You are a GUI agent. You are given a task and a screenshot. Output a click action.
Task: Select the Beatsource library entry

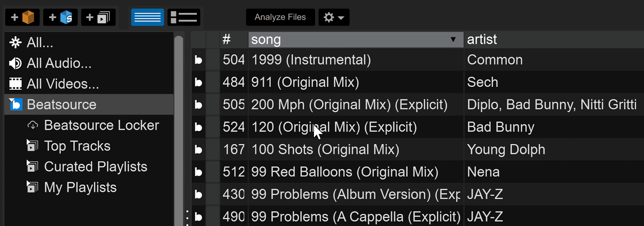89,105
